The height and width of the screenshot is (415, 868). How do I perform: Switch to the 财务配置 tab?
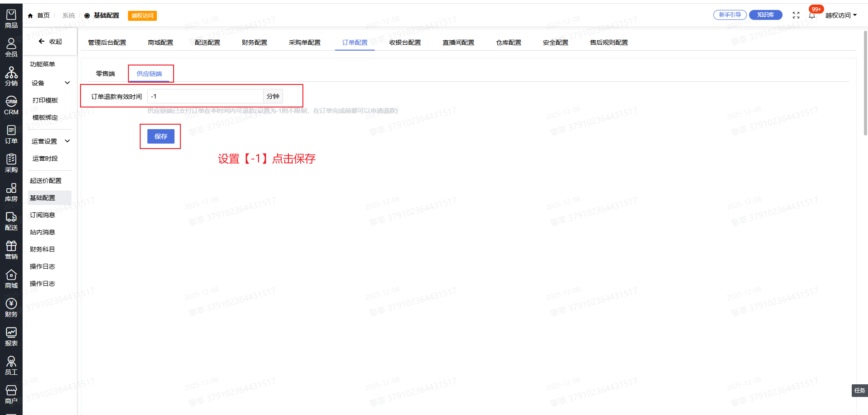[x=254, y=42]
